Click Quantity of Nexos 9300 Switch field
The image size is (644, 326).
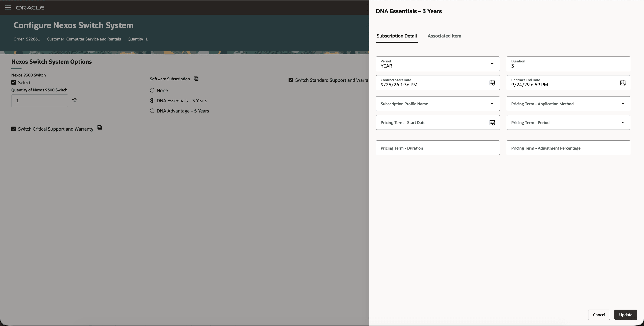click(39, 101)
